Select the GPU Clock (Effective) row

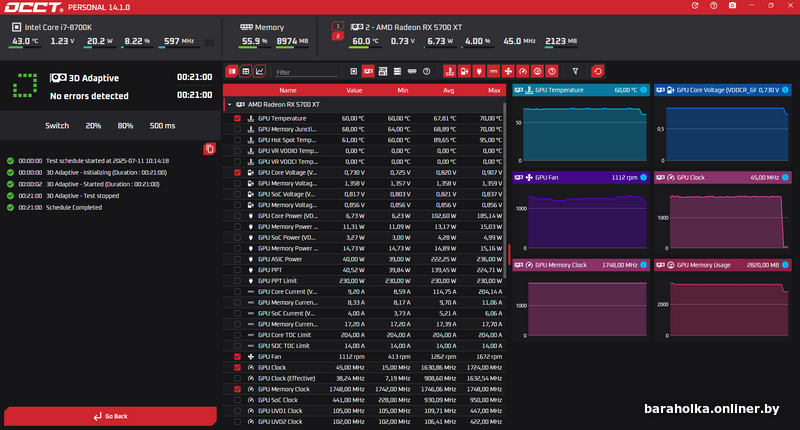(x=364, y=378)
